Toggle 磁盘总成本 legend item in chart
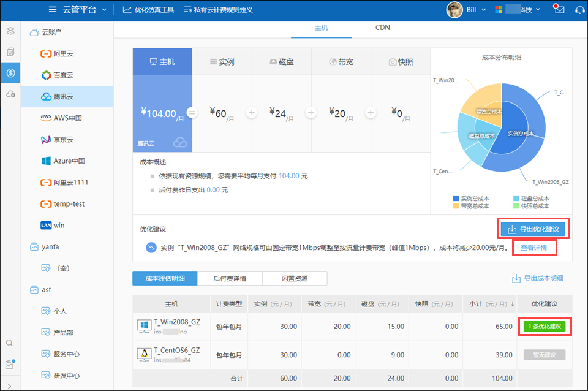588x391 pixels. pos(530,199)
